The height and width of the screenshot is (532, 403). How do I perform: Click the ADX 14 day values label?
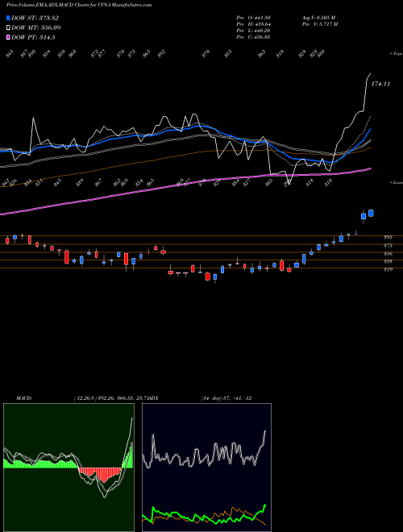pos(226,398)
